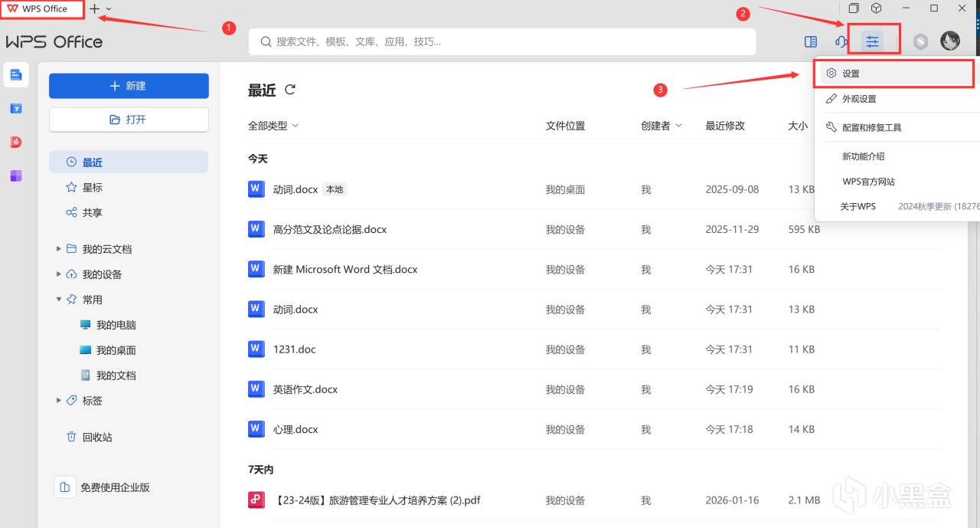The height and width of the screenshot is (528, 980).
Task: Click the cube icon in title bar
Action: tap(877, 8)
